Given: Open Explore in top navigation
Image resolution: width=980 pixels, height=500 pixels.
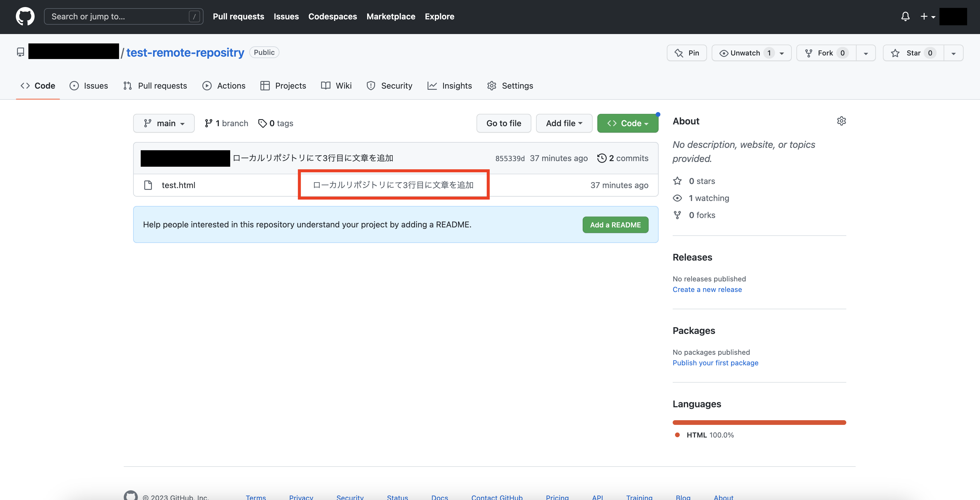Looking at the screenshot, I should tap(439, 16).
